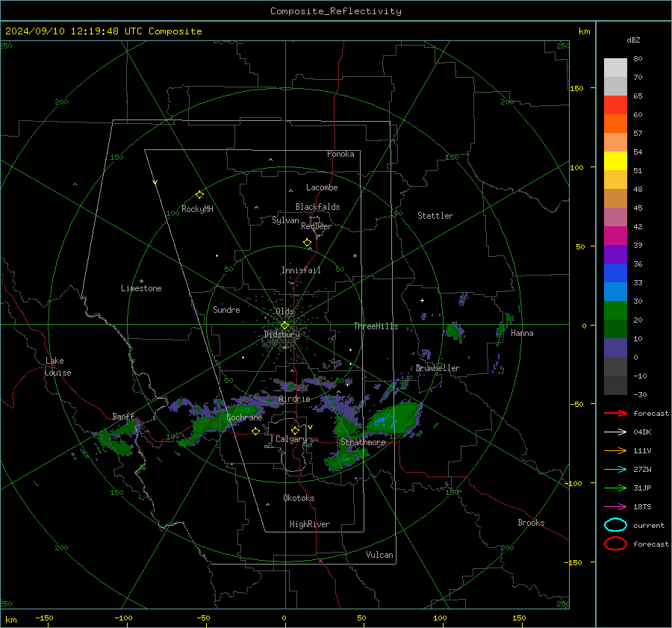Image resolution: width=672 pixels, height=628 pixels.
Task: Select the purple 36-39 dBZ swatch
Action: pyautogui.click(x=615, y=254)
